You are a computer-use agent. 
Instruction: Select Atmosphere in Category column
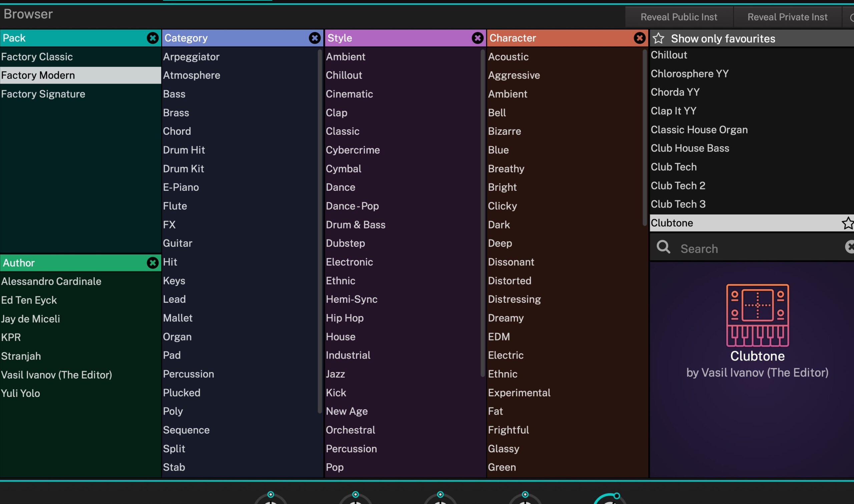191,75
